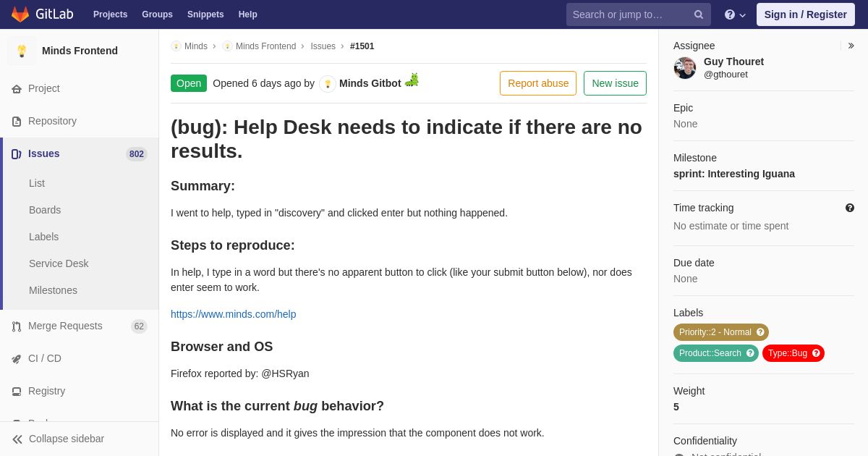
Task: Open the GitLab home logo
Action: point(42,14)
